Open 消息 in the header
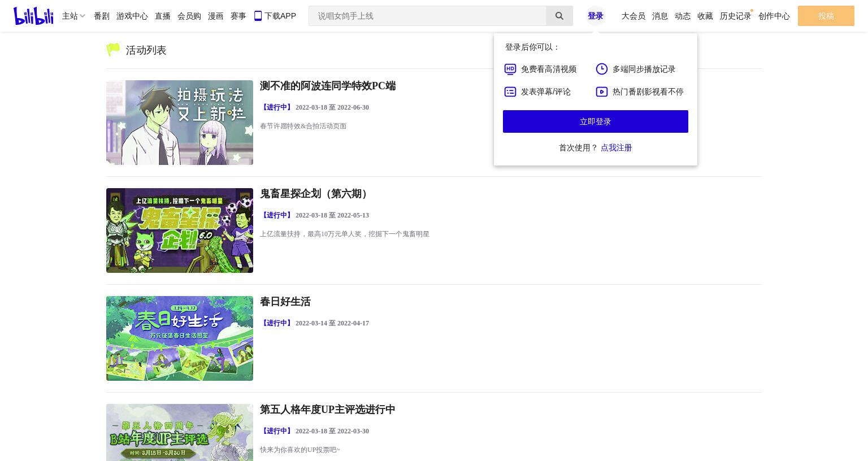This screenshot has width=868, height=461. (x=660, y=16)
